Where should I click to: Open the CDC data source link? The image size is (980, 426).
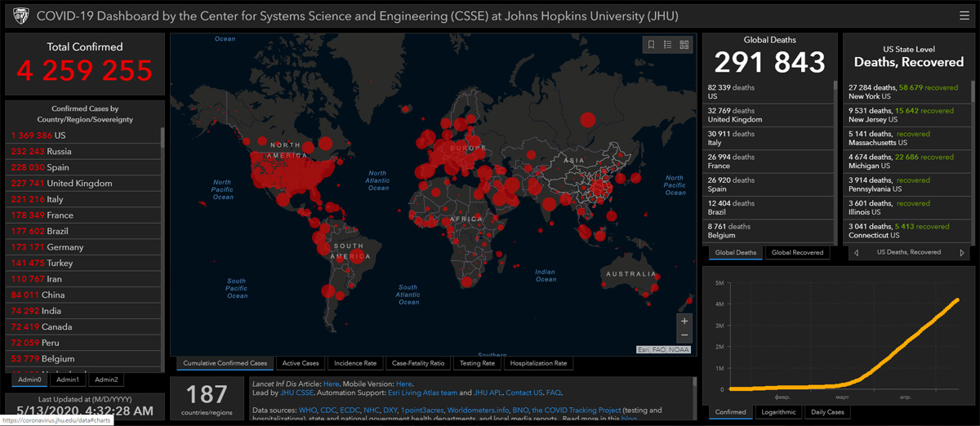coord(328,410)
